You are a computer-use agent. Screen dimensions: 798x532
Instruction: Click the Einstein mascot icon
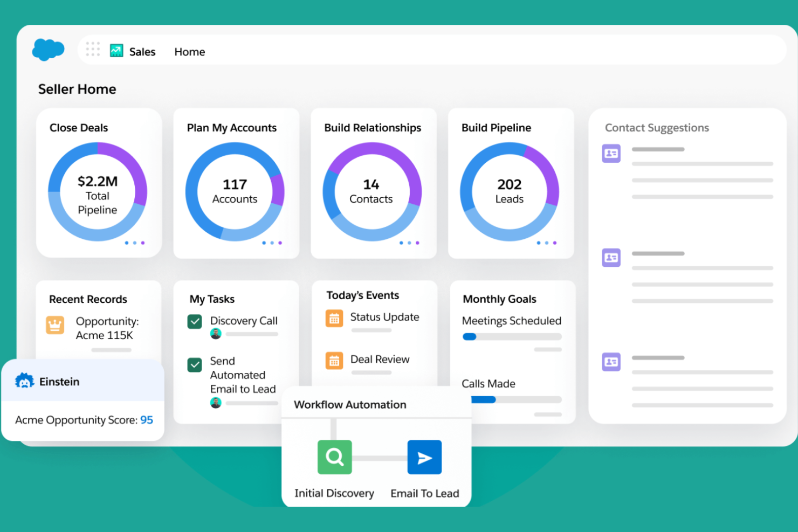point(24,381)
